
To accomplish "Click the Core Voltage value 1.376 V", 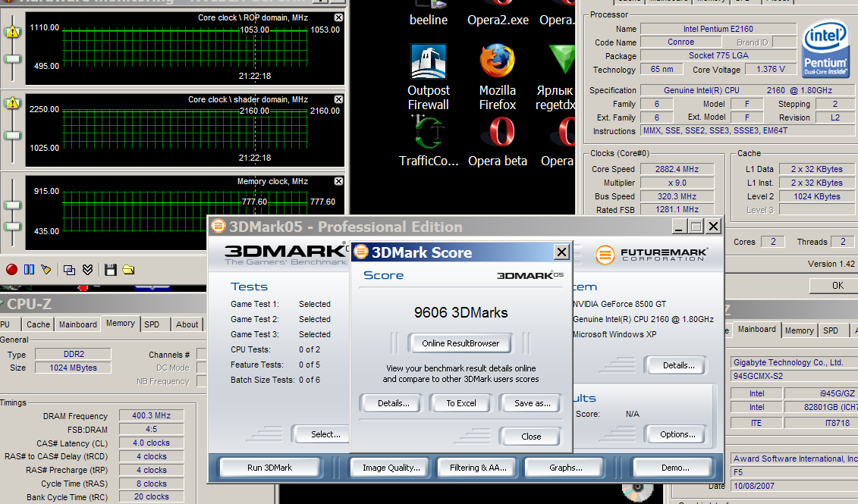I will (771, 69).
